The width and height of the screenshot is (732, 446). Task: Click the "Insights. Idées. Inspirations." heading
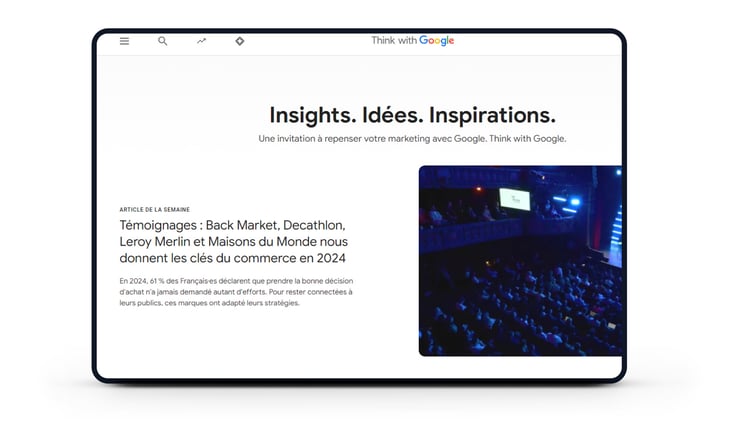coord(413,115)
